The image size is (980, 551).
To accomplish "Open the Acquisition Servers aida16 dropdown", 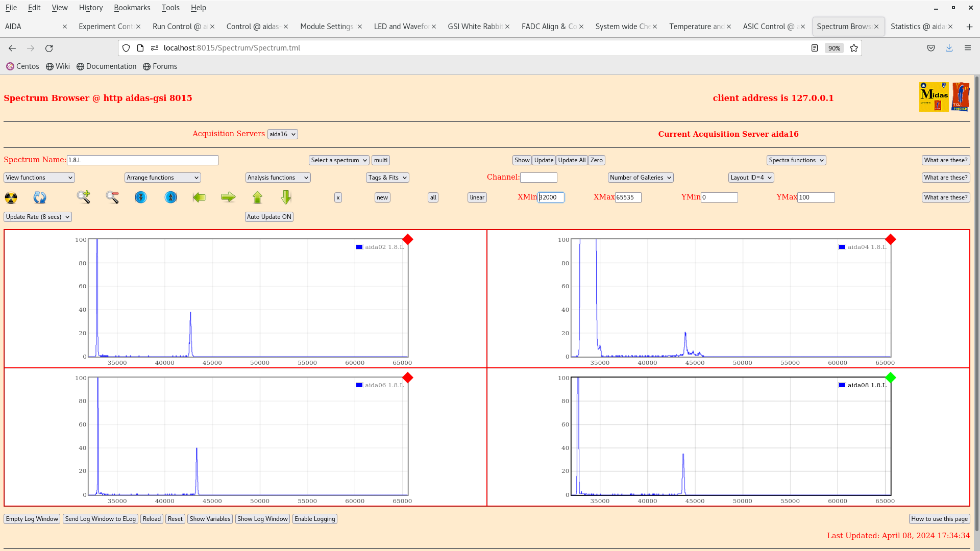I will click(282, 134).
